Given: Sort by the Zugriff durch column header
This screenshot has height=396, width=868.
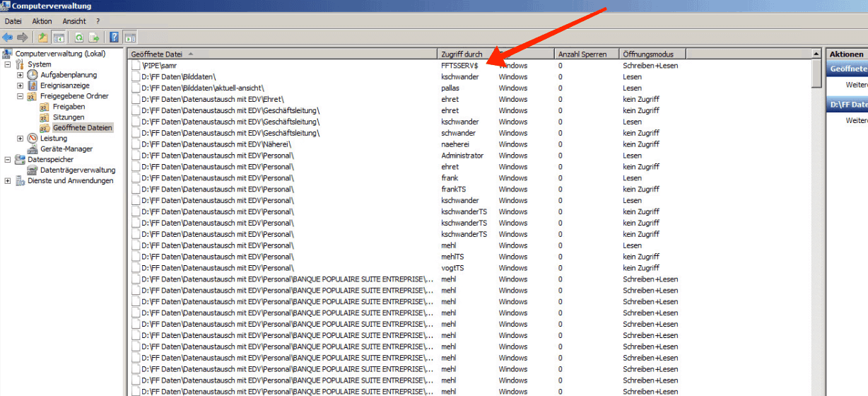Looking at the screenshot, I should point(462,54).
